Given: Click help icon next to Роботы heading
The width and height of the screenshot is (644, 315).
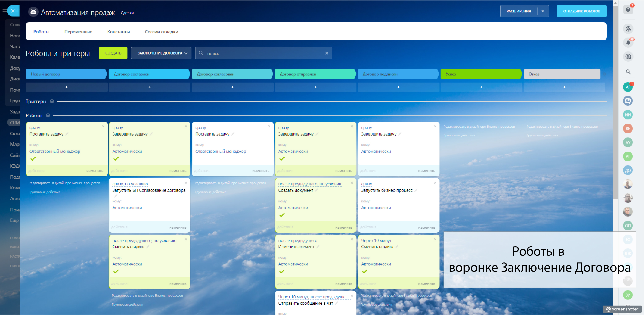Looking at the screenshot, I should [48, 115].
